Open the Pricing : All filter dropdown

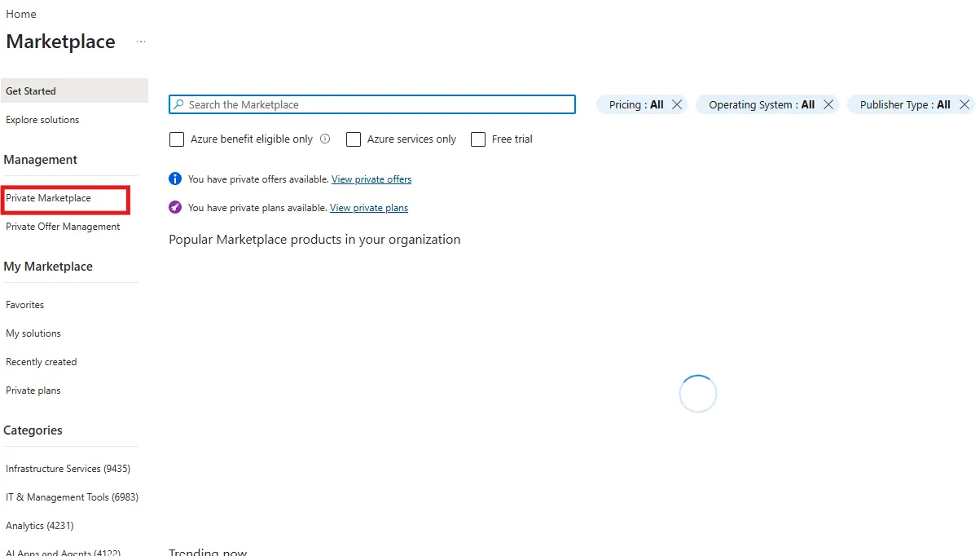point(636,104)
